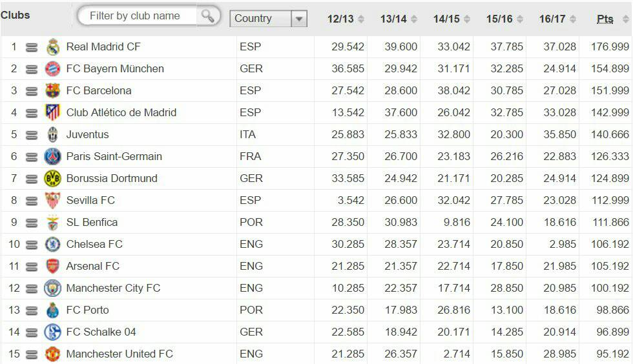Toggle the row handle beside Paris Saint-Germain
The image size is (633, 364).
click(x=32, y=157)
